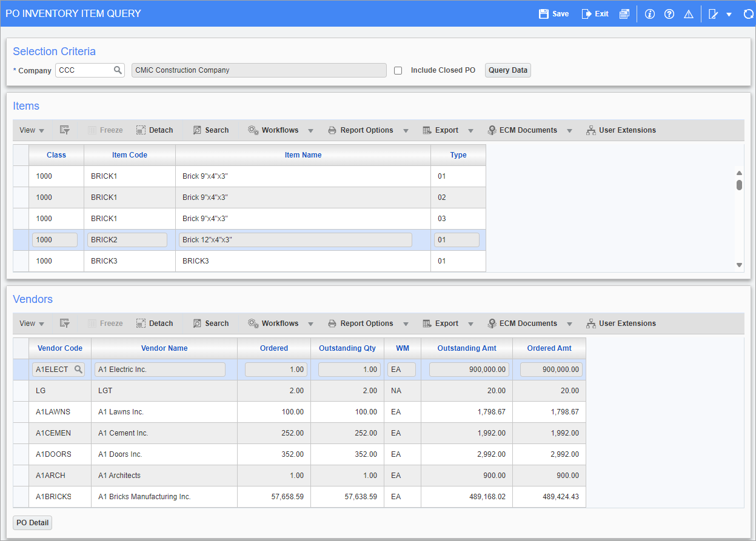Select the A1 Cement Inc. row
Screen dimensions: 756x541
(299, 433)
